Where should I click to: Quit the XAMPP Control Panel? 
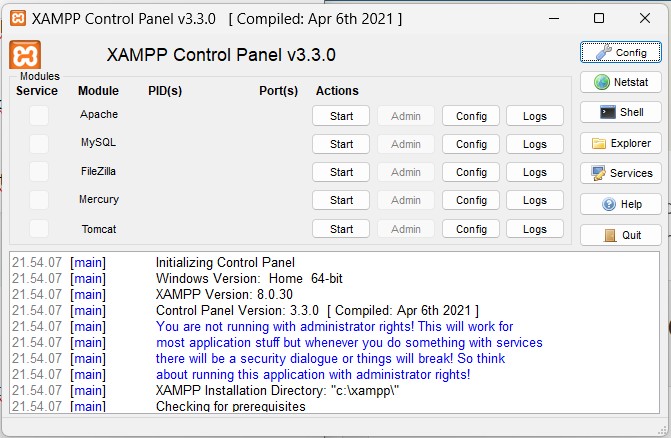pos(620,235)
